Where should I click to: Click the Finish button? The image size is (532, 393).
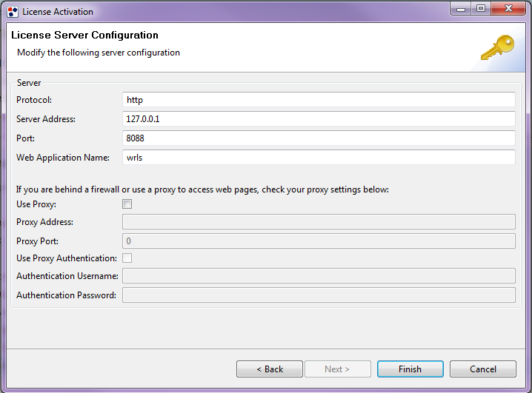point(410,369)
